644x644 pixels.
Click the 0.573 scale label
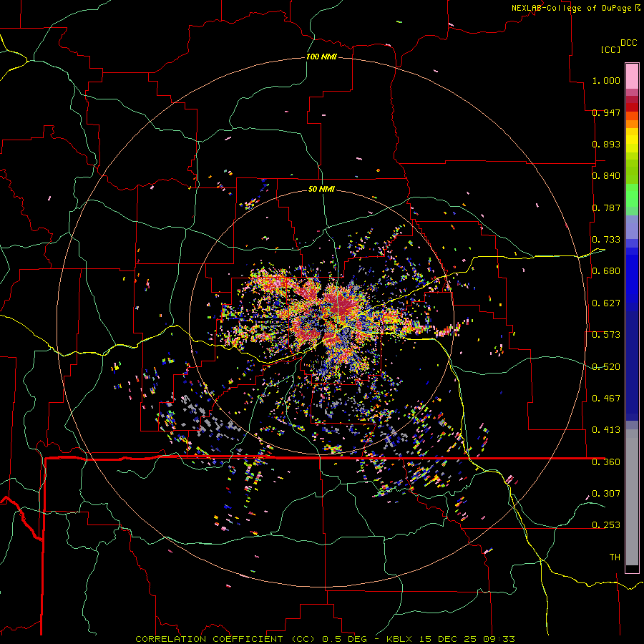606,335
